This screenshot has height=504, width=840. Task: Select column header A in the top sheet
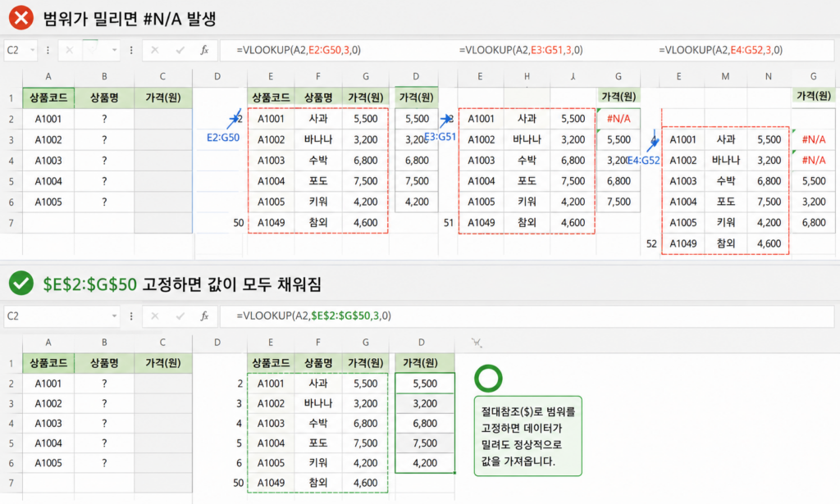[x=48, y=76]
